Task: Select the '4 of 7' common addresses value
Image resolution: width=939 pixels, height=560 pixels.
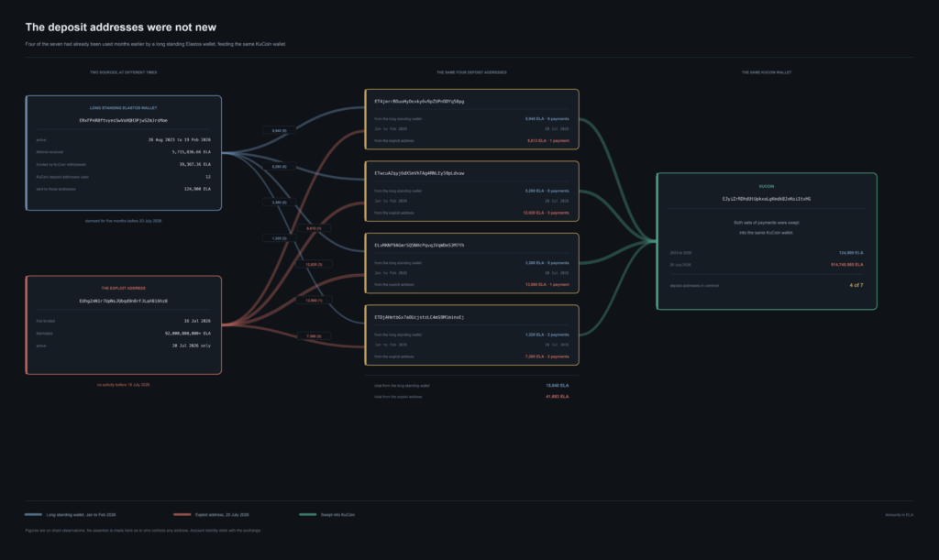Action: [x=856, y=285]
